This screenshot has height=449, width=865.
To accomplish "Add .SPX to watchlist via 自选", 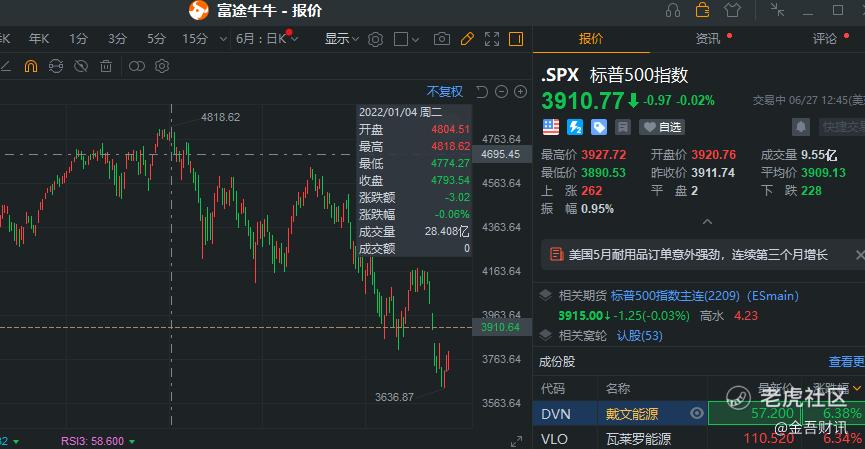I will pyautogui.click(x=662, y=127).
